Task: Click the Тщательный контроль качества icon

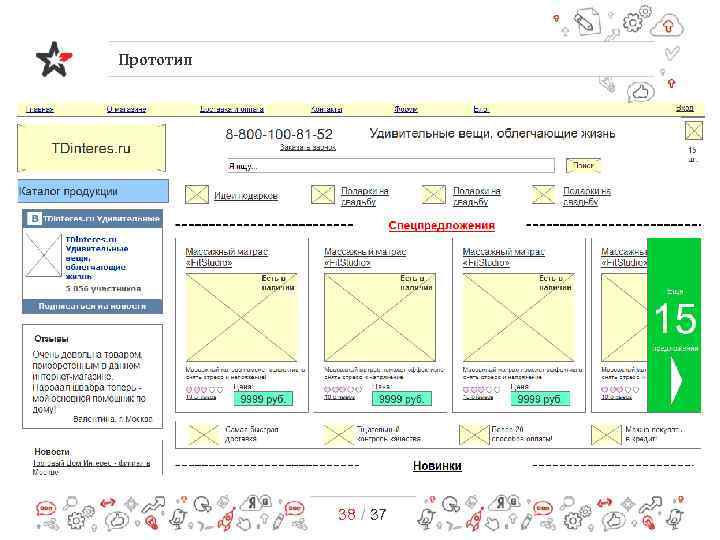Action: click(338, 434)
